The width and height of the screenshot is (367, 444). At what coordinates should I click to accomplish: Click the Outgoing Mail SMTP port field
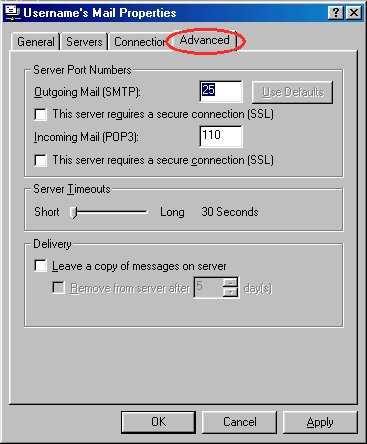tap(221, 92)
